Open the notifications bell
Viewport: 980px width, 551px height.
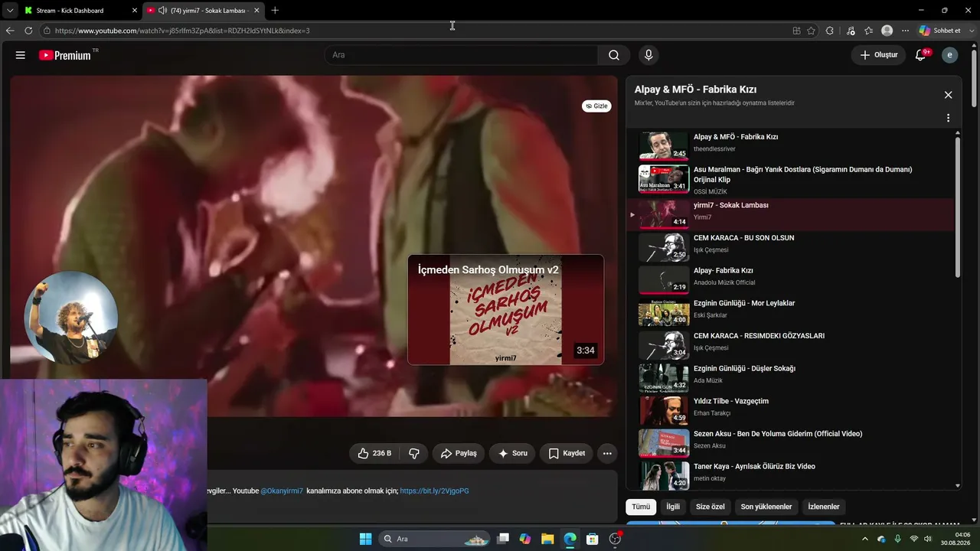[x=921, y=55]
